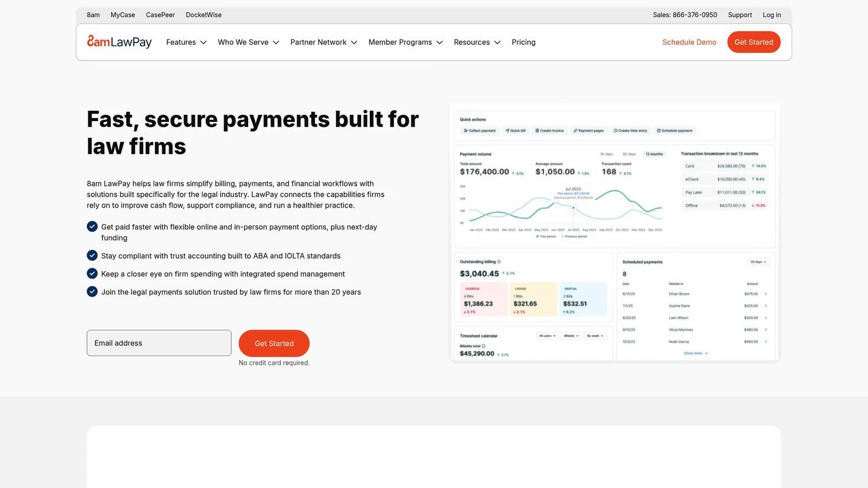Click 'Keep a closer eye on firm spending' text
The height and width of the screenshot is (488, 868).
pyautogui.click(x=223, y=274)
